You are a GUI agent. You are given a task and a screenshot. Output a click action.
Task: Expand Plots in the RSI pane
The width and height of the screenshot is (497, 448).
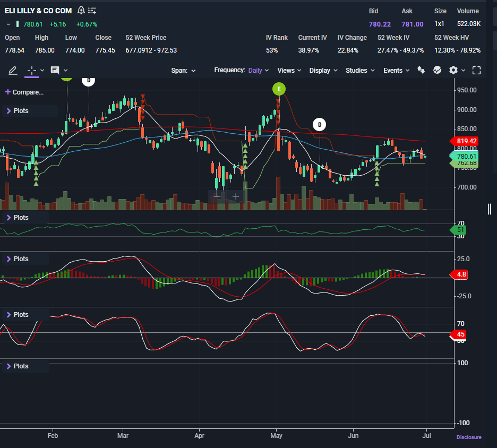pos(18,218)
